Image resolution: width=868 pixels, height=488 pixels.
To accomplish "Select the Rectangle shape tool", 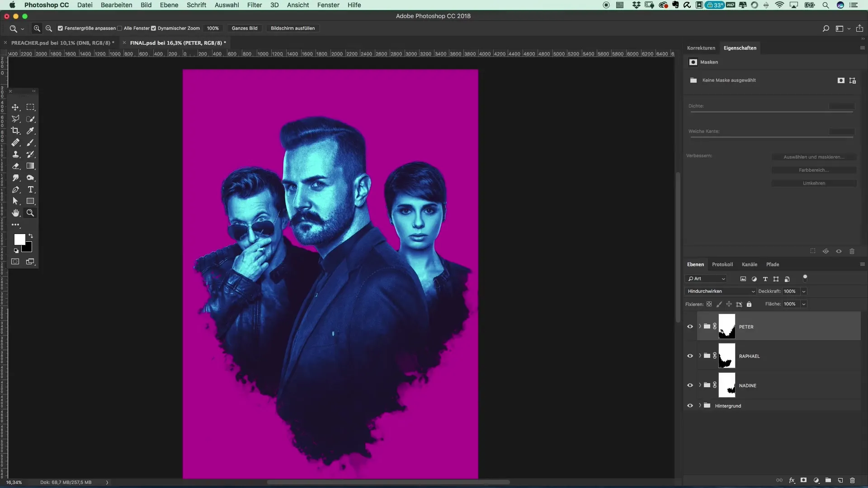I will pyautogui.click(x=30, y=201).
